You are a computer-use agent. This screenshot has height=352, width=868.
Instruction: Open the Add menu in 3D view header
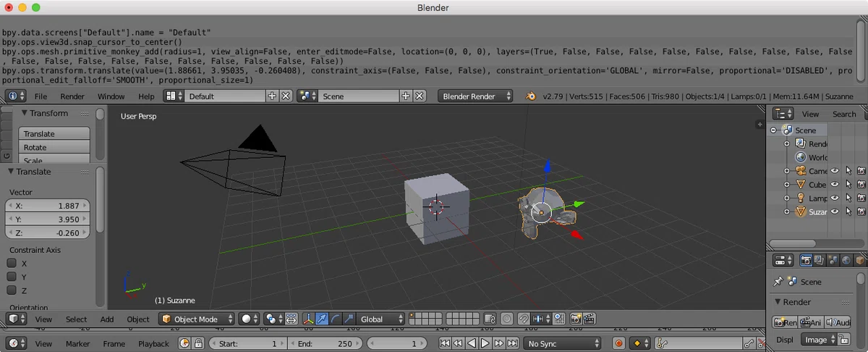click(x=107, y=319)
